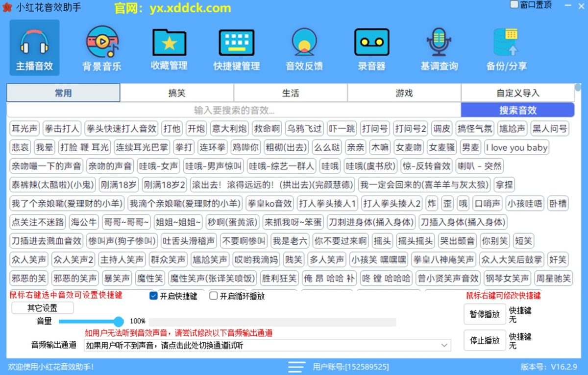The width and height of the screenshot is (588, 375).
Task: Launch the 录音器 recorder
Action: (x=371, y=47)
